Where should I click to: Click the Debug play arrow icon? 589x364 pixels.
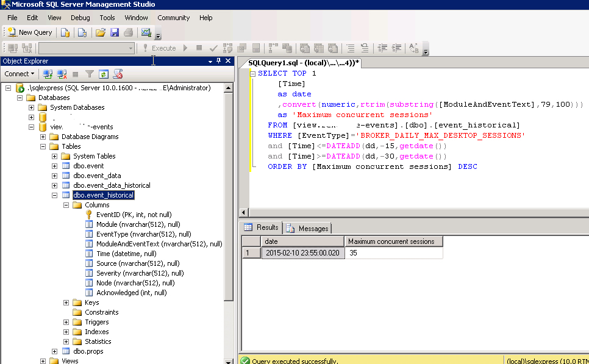(185, 48)
